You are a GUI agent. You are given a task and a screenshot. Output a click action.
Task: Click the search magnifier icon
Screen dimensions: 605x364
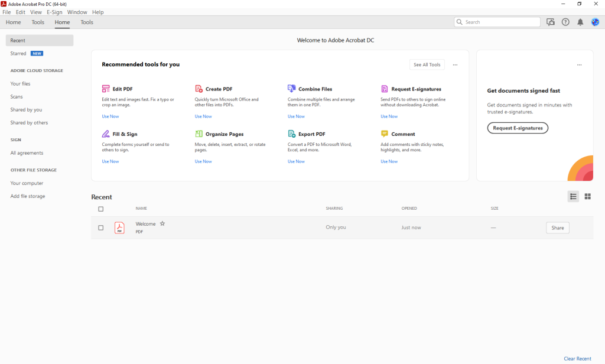459,22
